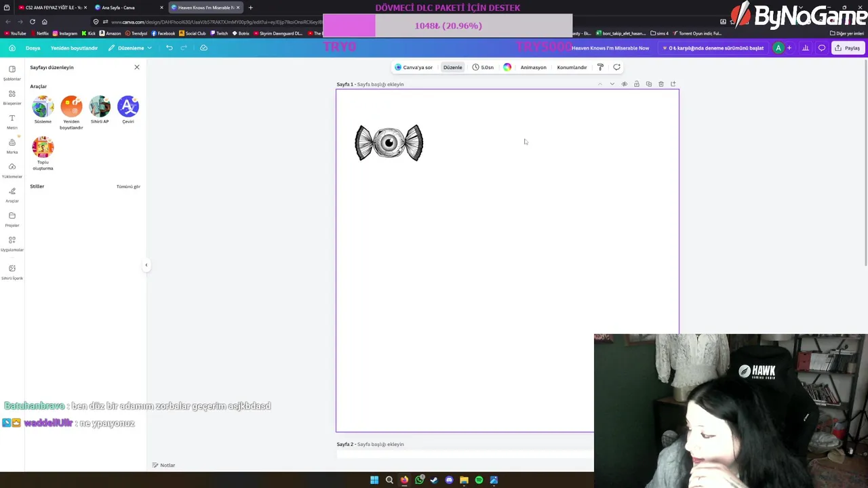The image size is (868, 488).
Task: Open the Marka brand panel
Action: point(12,146)
